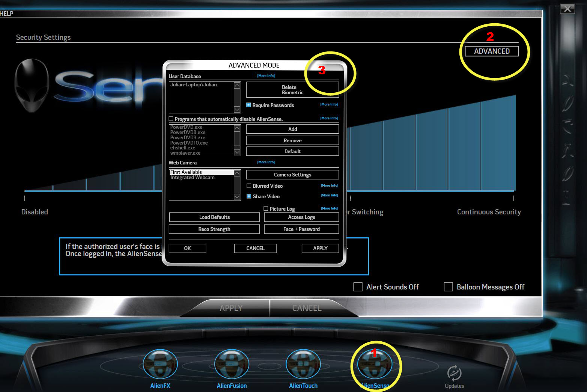Toggle the Require Passwords checkbox
Screen dimensions: 587x392
(x=248, y=105)
